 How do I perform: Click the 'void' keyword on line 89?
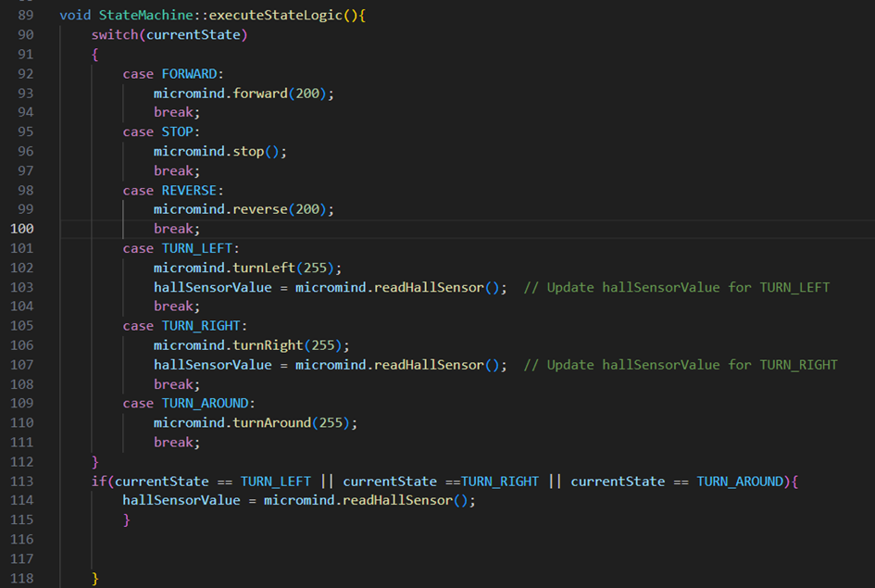(x=75, y=15)
